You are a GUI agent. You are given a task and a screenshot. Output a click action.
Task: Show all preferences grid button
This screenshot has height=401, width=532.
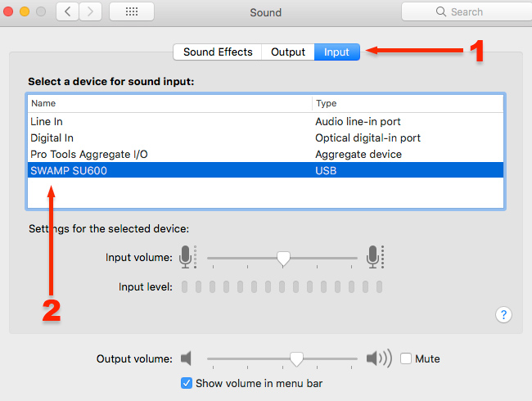point(131,12)
